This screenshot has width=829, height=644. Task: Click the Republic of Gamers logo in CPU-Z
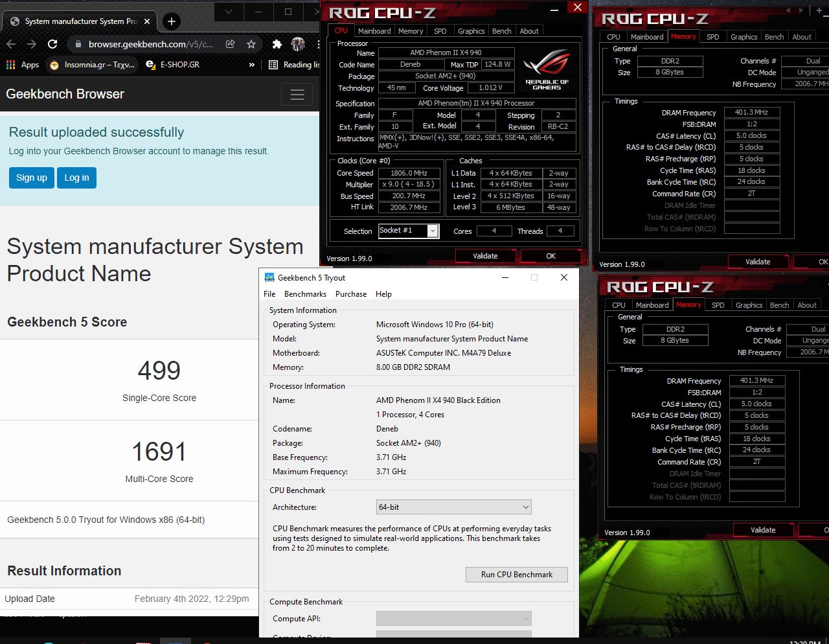coord(547,70)
